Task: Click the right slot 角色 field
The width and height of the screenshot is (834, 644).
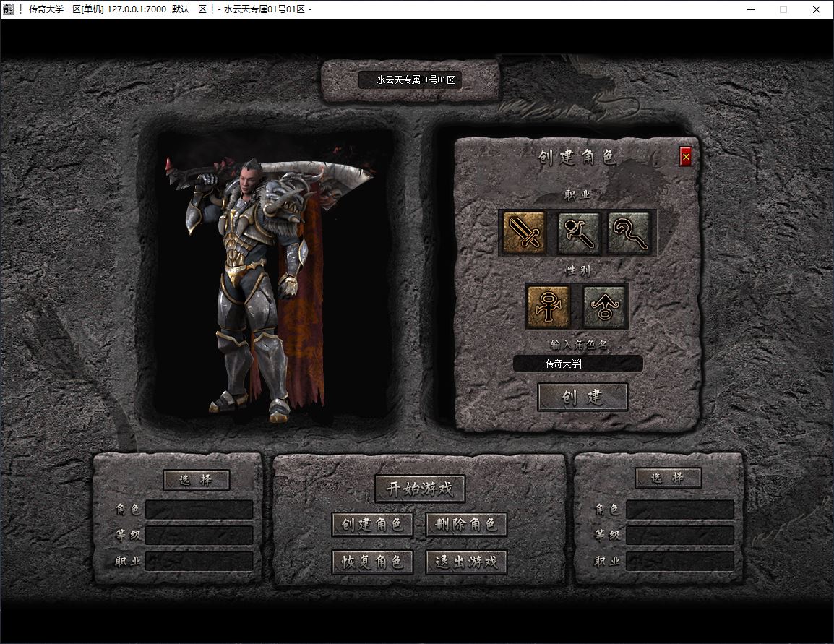Action: pos(680,510)
